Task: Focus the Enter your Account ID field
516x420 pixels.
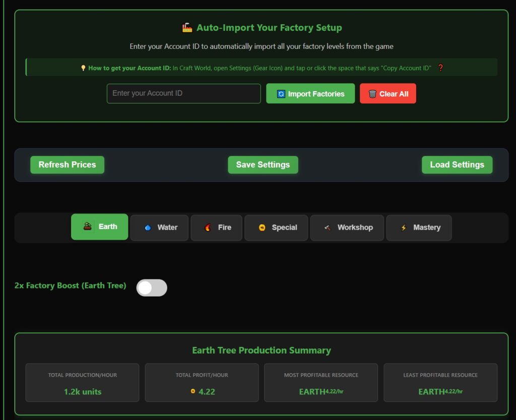Action: tap(183, 94)
